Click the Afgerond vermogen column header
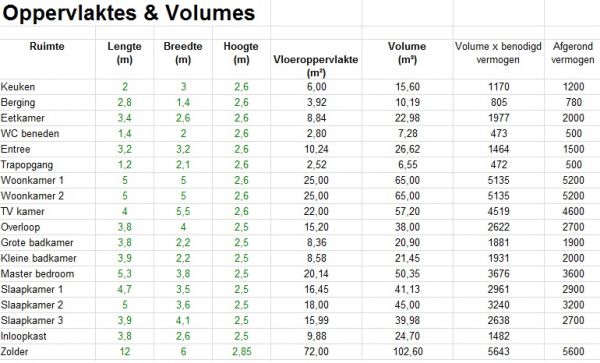This screenshot has width=600, height=363. [572, 53]
